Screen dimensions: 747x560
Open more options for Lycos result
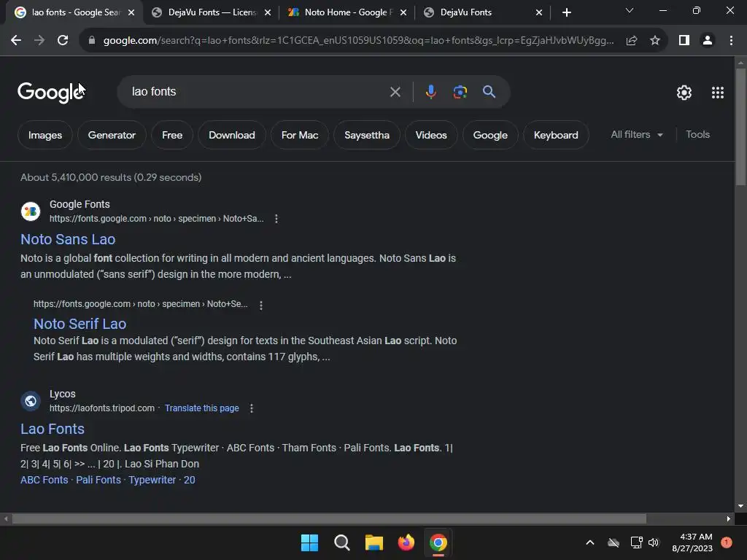(252, 408)
